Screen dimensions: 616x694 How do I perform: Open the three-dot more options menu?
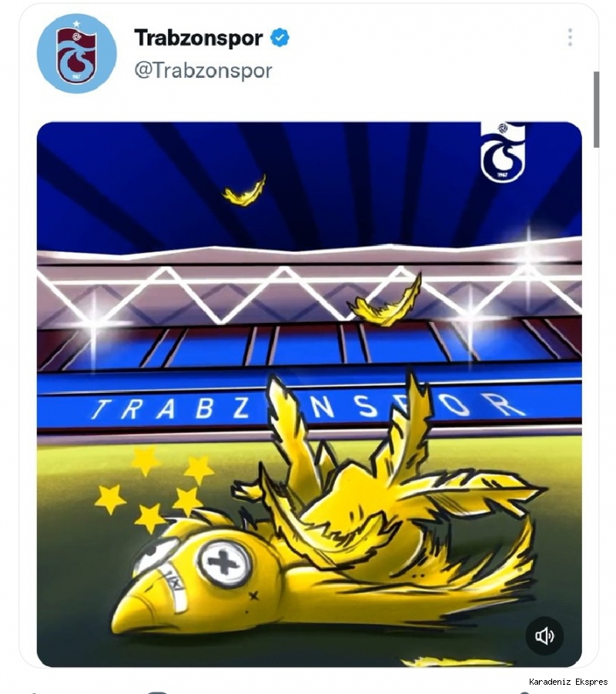570,38
